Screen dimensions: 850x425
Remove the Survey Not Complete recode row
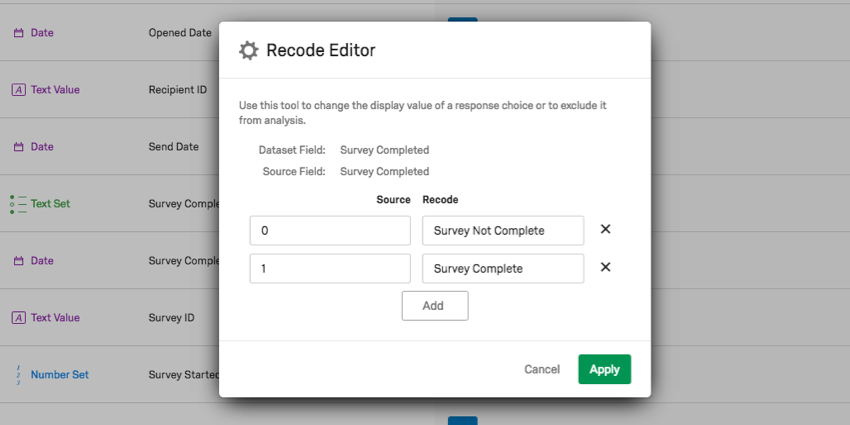(605, 229)
